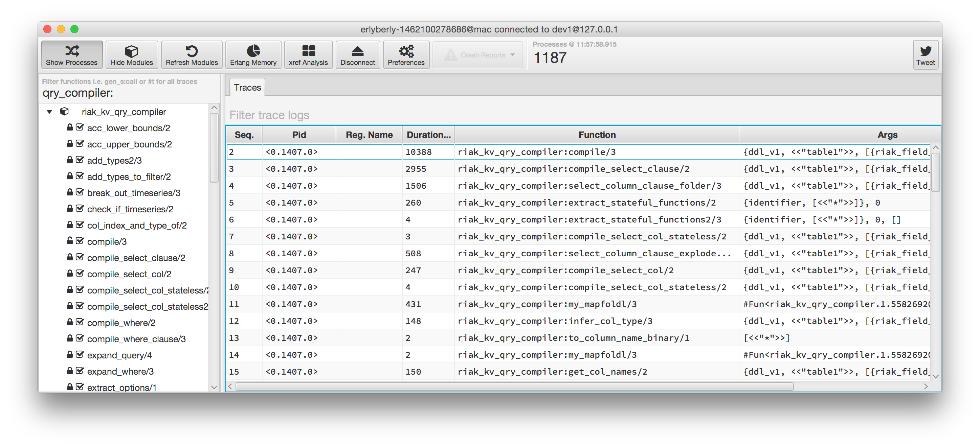Launch the xref Analysis grid icon
The height and width of the screenshot is (447, 980).
(x=308, y=51)
